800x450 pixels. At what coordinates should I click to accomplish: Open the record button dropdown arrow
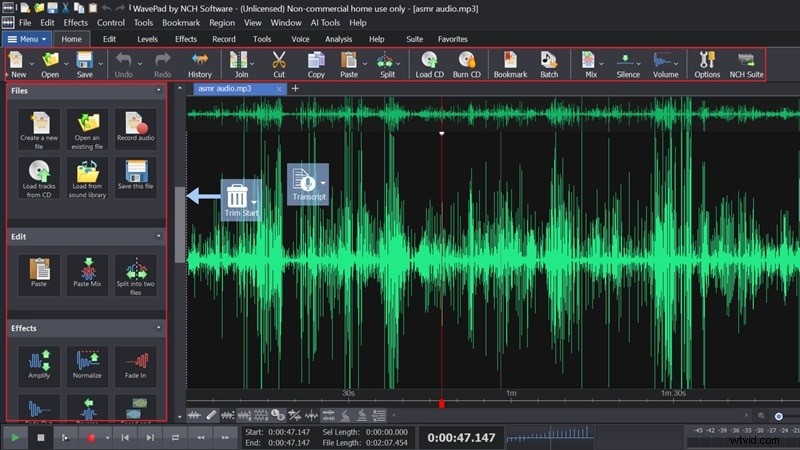point(107,438)
